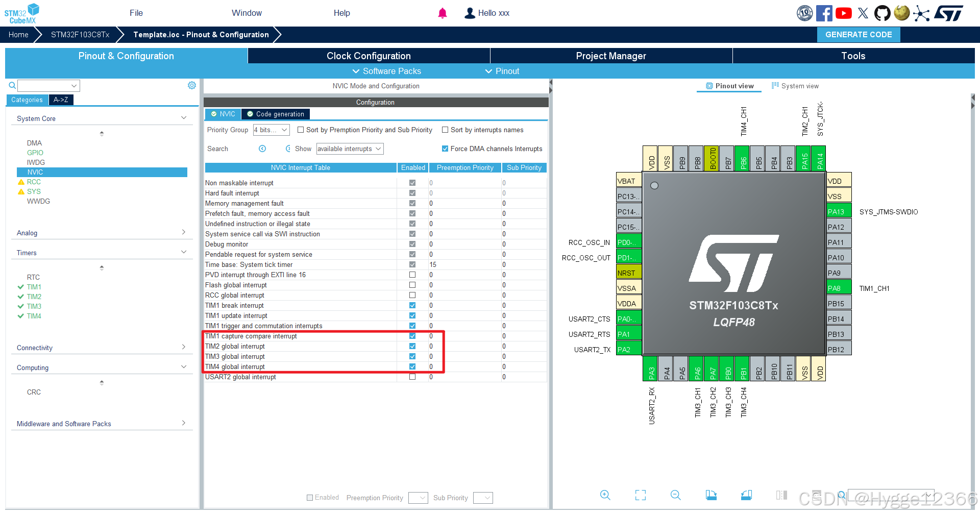Click the search magnifier in categories panel

pos(12,86)
